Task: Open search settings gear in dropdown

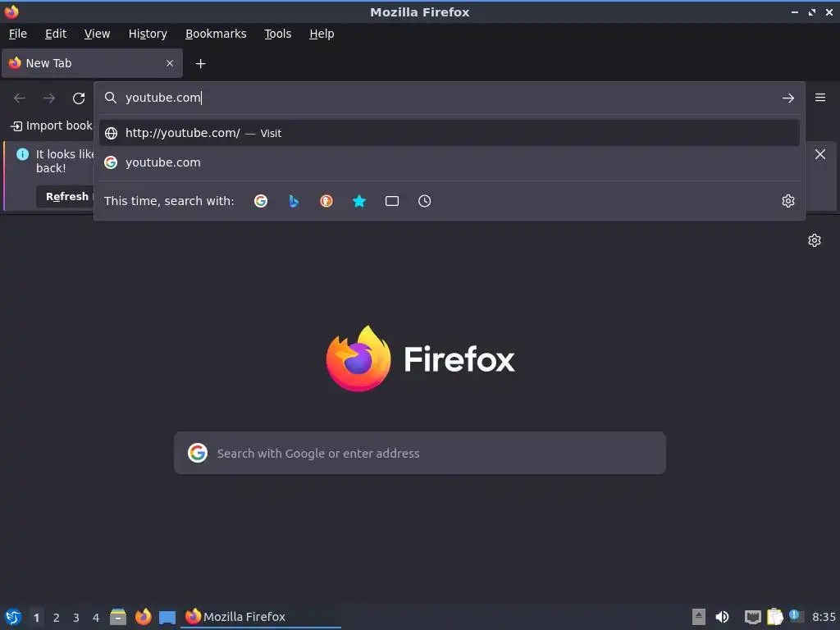Action: (787, 201)
